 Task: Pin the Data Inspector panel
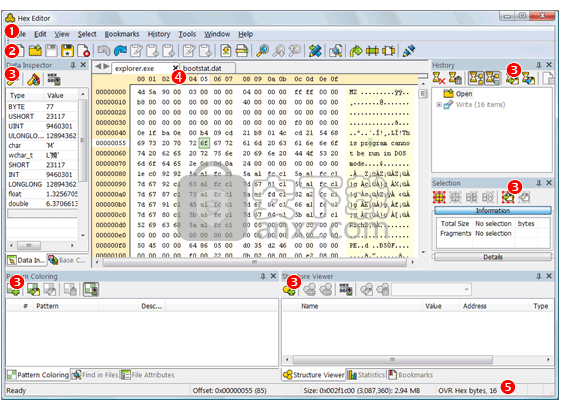[73, 65]
